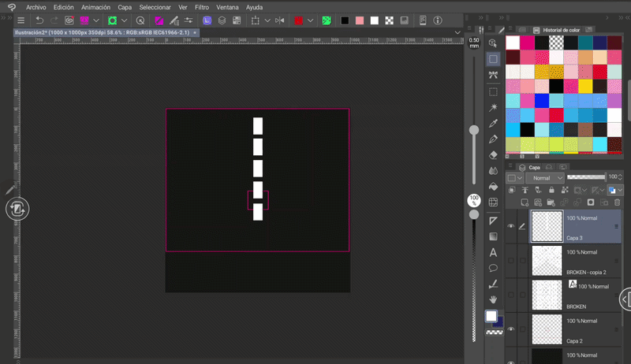
Task: Hide the Capa 3 layer
Action: tap(510, 226)
